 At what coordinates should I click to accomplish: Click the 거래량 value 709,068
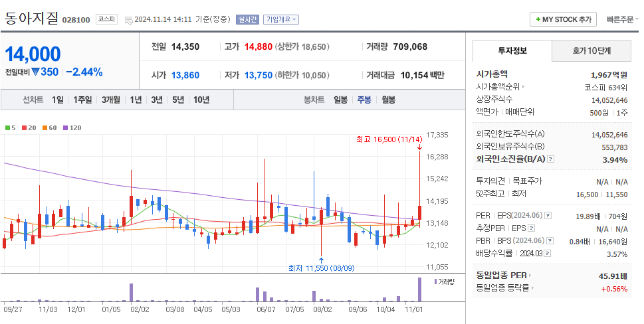(x=410, y=46)
